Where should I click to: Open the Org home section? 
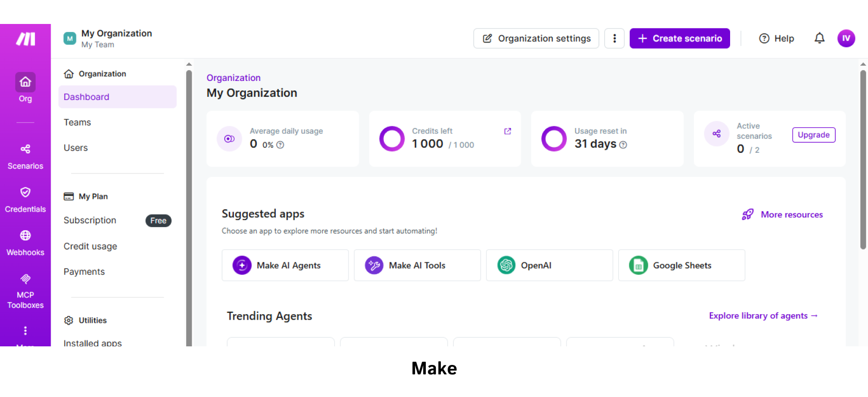click(25, 88)
